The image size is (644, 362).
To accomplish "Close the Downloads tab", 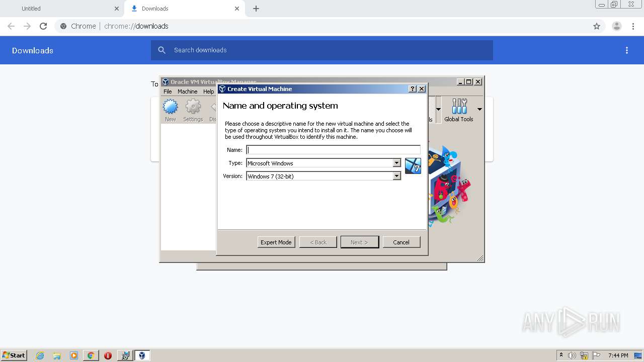I will point(237,9).
